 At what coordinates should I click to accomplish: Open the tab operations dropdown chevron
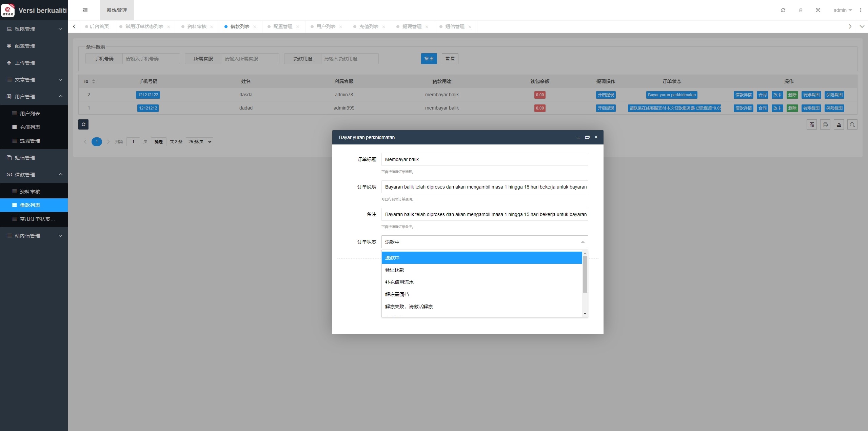pos(862,26)
